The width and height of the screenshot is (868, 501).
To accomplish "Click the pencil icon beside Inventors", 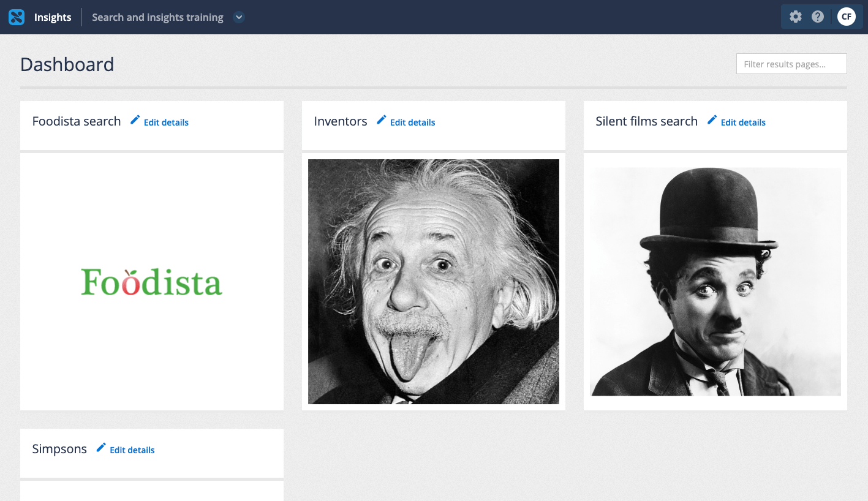I will (381, 121).
